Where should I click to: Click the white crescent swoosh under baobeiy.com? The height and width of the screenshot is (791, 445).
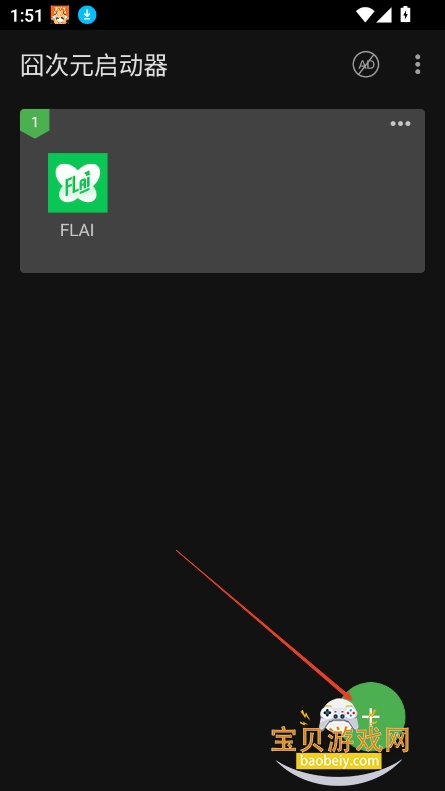point(339,774)
